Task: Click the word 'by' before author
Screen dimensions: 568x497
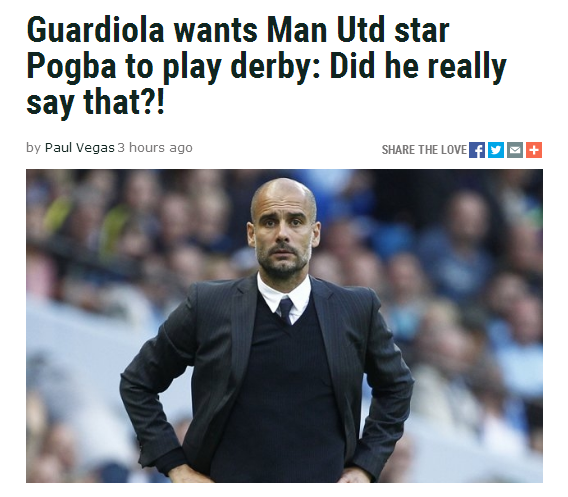Action: coord(33,148)
